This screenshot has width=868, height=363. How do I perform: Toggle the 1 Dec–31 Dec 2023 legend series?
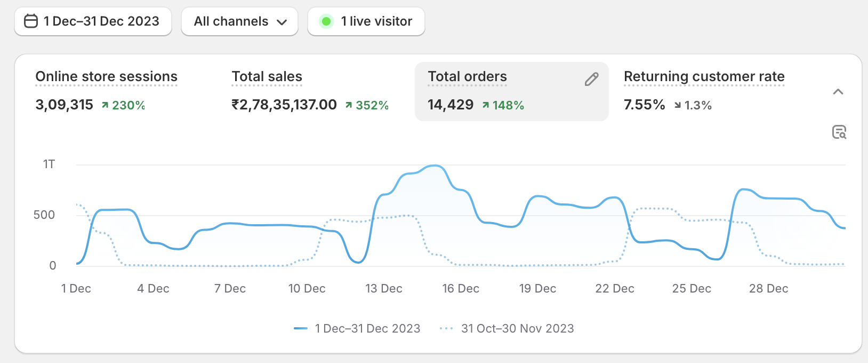click(x=357, y=328)
